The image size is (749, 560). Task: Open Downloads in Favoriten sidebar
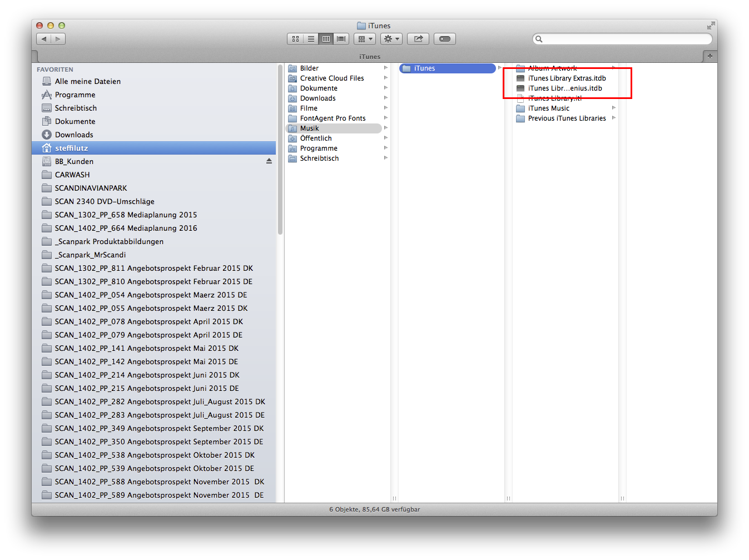click(74, 135)
